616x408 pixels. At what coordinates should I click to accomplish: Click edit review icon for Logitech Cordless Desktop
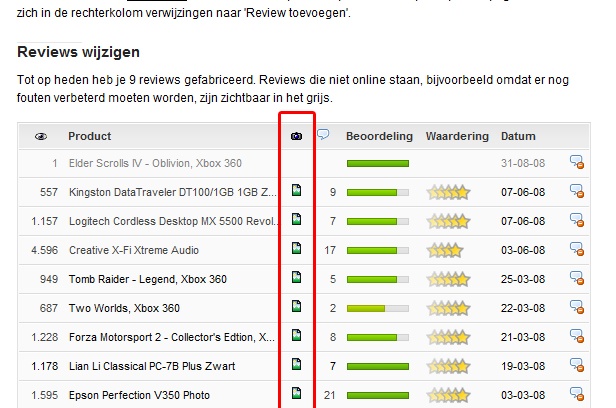[x=577, y=220]
